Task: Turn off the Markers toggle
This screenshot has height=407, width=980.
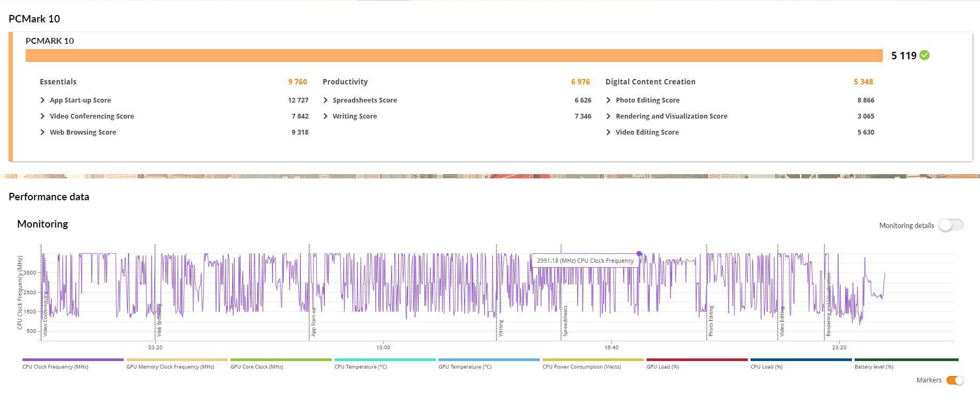Action: (x=954, y=380)
